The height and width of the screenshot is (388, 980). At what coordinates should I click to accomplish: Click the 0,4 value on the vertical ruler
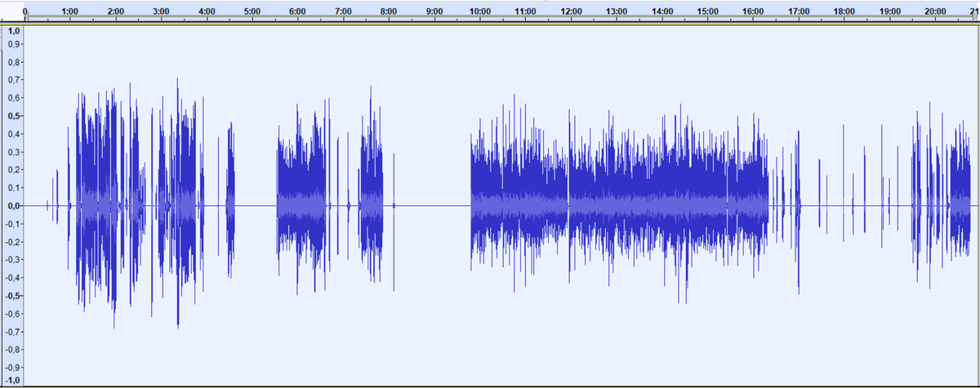tap(14, 134)
